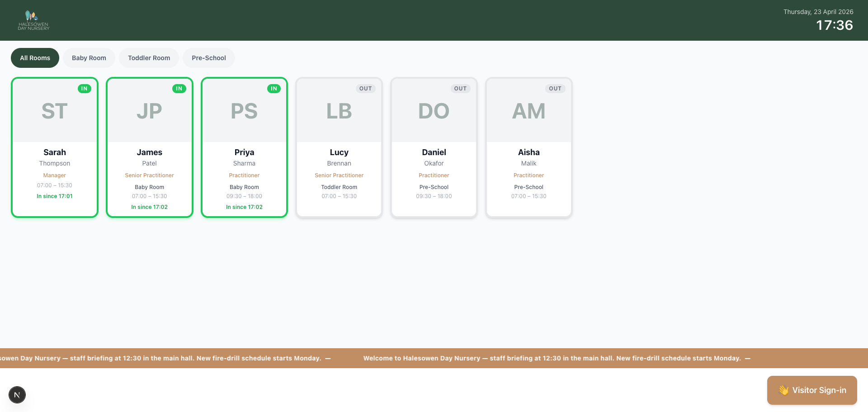
Task: Click the DO initials avatar
Action: point(434,111)
